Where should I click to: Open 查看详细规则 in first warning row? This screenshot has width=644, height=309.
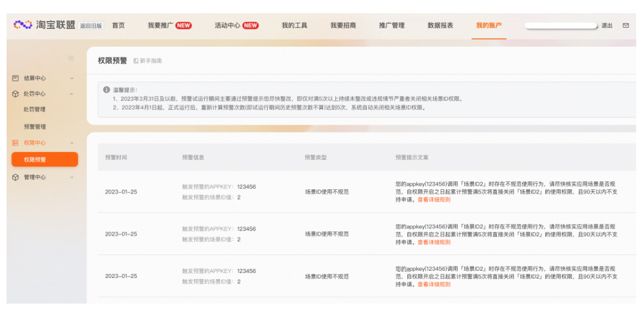point(434,199)
